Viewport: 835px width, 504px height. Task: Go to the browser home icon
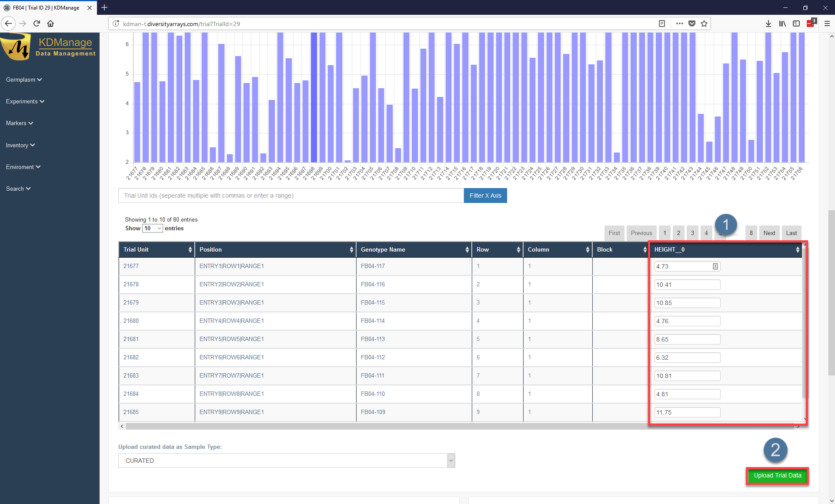50,23
